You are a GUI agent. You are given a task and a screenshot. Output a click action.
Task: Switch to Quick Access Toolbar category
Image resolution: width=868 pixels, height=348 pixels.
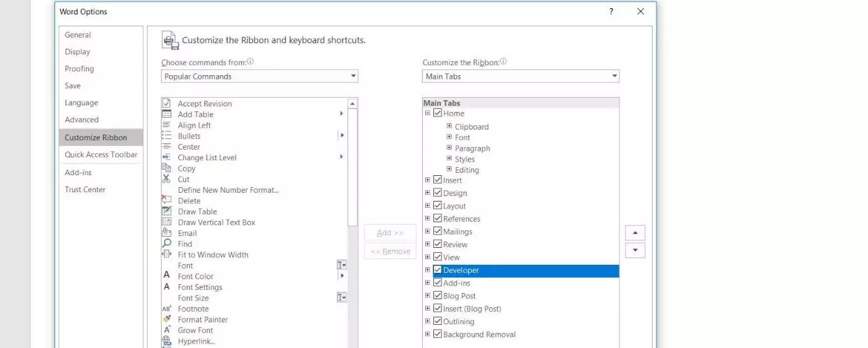101,155
